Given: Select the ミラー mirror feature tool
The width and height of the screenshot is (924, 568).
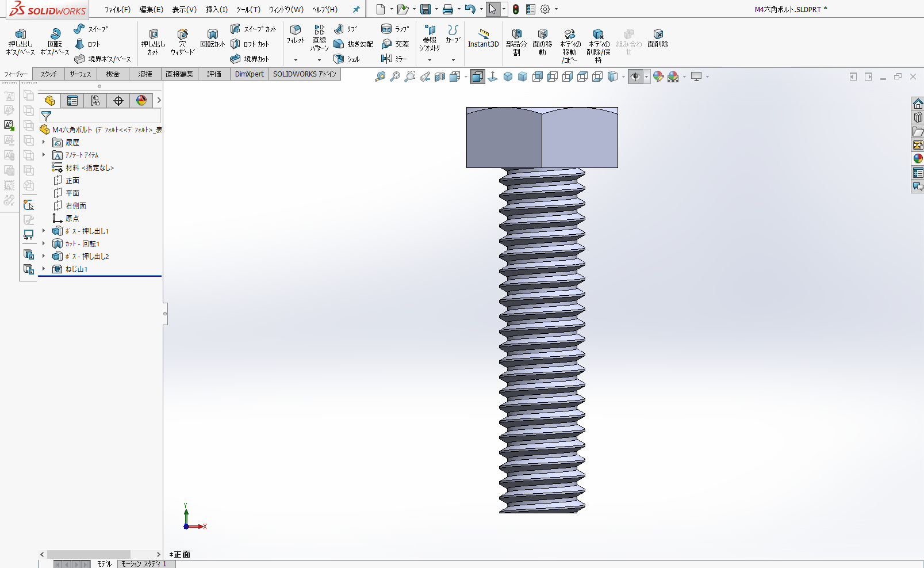Looking at the screenshot, I should point(394,59).
